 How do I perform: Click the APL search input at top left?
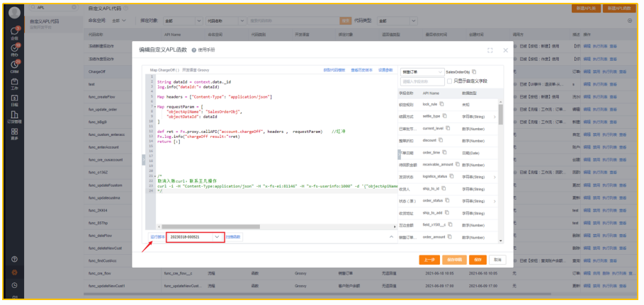pos(53,7)
